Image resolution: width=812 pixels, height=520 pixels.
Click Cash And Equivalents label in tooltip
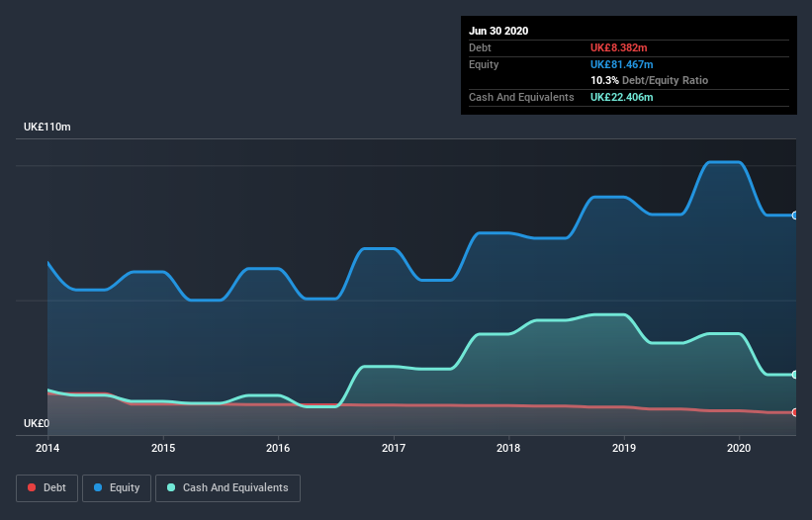click(x=521, y=97)
